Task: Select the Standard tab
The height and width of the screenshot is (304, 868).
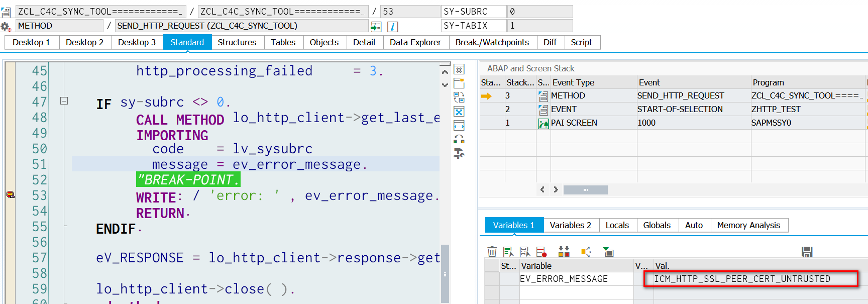Action: point(187,42)
